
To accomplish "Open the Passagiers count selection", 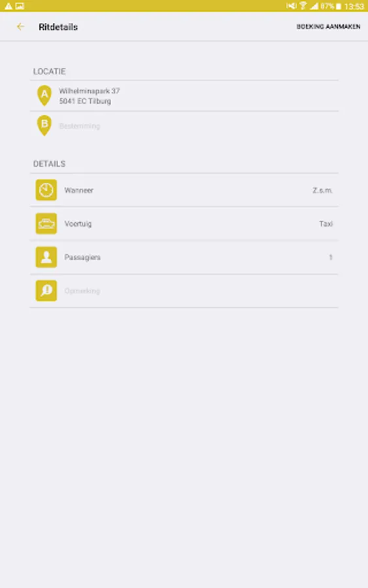I will (x=184, y=257).
